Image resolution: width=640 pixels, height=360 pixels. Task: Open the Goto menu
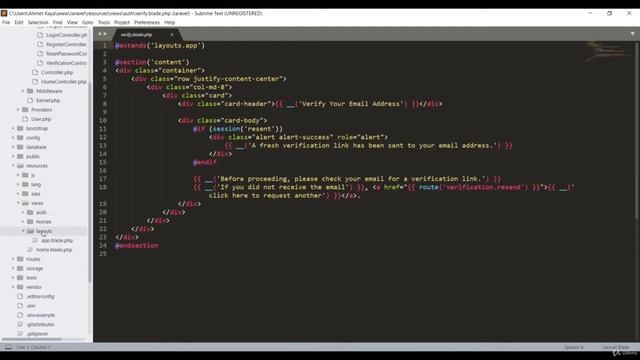tap(87, 22)
